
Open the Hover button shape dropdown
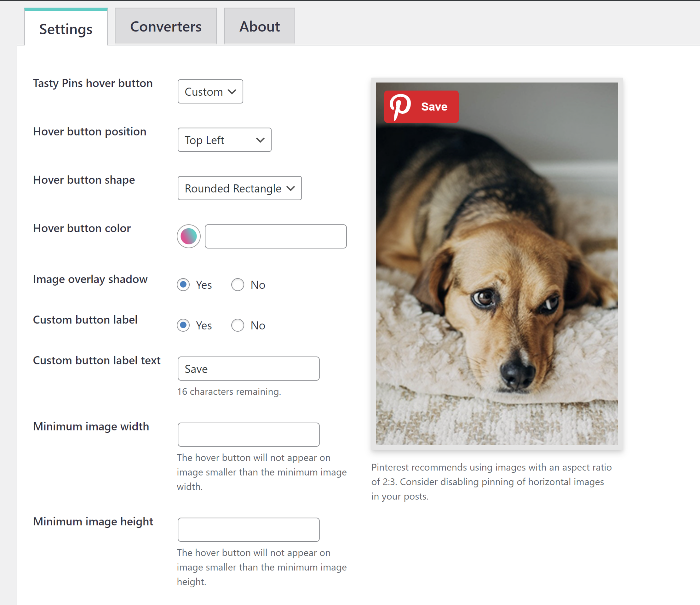[x=239, y=188]
